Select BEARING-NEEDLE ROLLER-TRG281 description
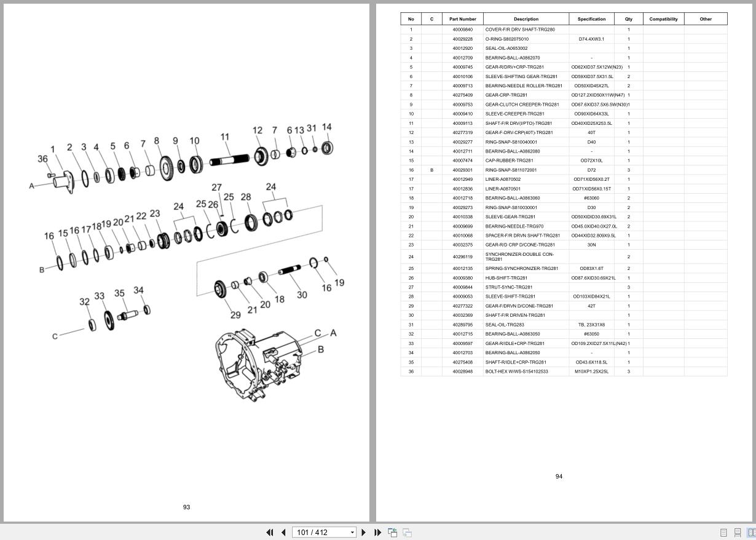 click(x=524, y=85)
